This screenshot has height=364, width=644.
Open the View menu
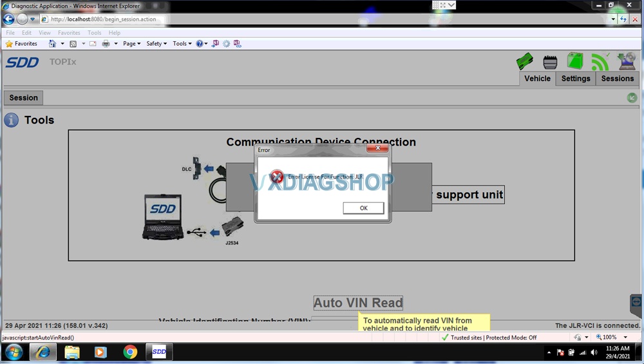tap(45, 32)
